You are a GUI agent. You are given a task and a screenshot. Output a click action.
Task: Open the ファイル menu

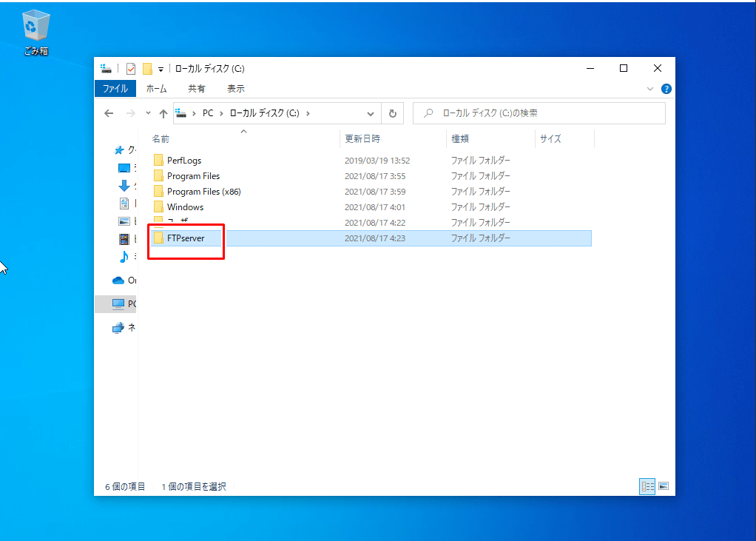point(115,88)
